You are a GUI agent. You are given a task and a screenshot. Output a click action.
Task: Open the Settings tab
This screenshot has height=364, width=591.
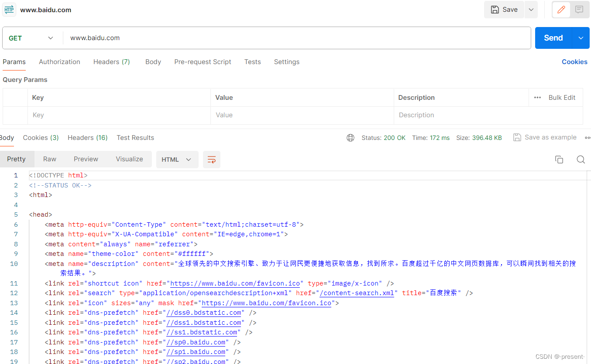(x=287, y=62)
